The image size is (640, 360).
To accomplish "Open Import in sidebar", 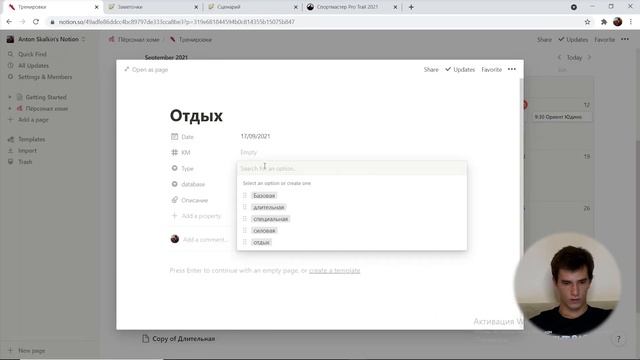I will tap(27, 151).
